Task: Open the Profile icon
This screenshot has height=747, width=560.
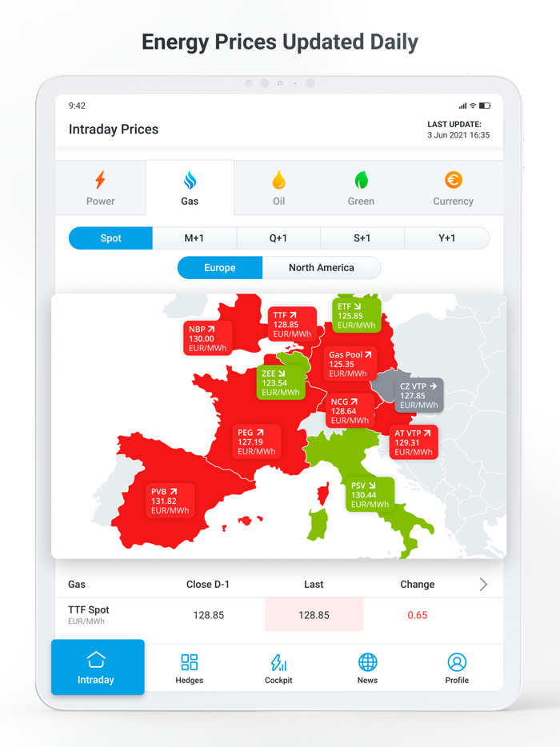Action: 457,666
